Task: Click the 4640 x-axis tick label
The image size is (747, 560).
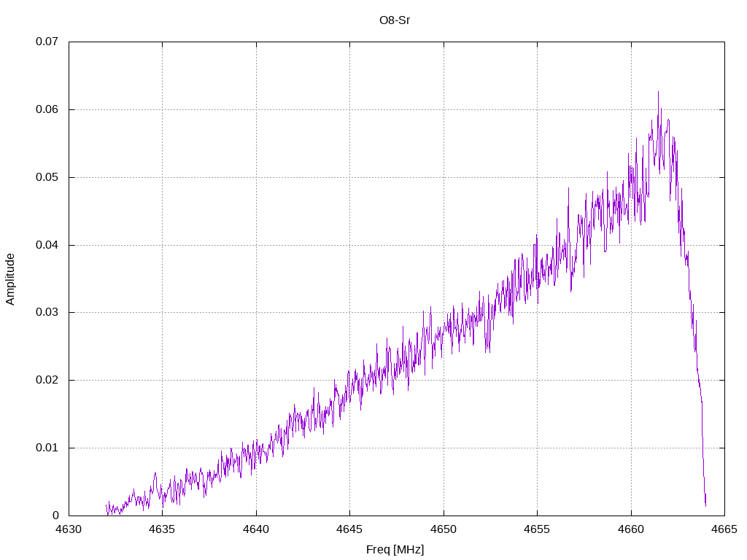Action: [256, 529]
